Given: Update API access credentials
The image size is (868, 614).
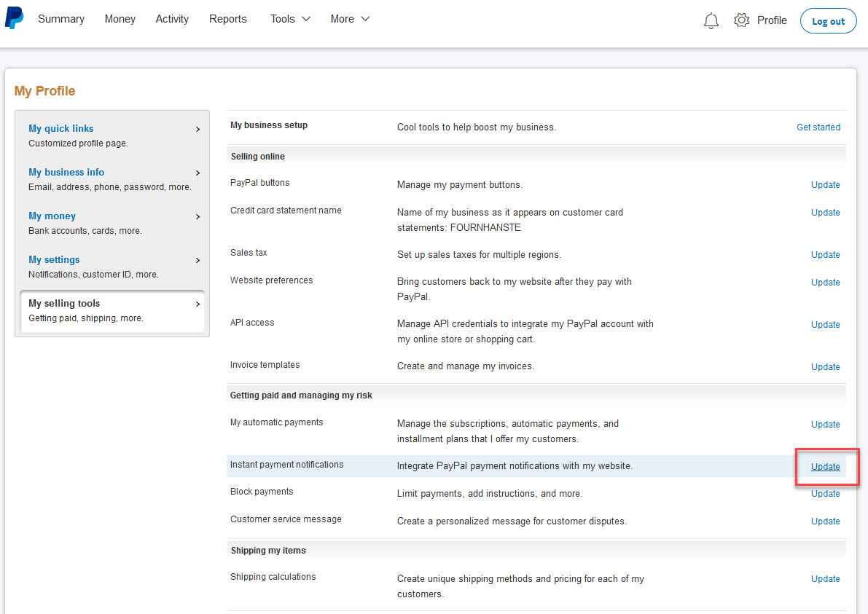Looking at the screenshot, I should coord(826,325).
